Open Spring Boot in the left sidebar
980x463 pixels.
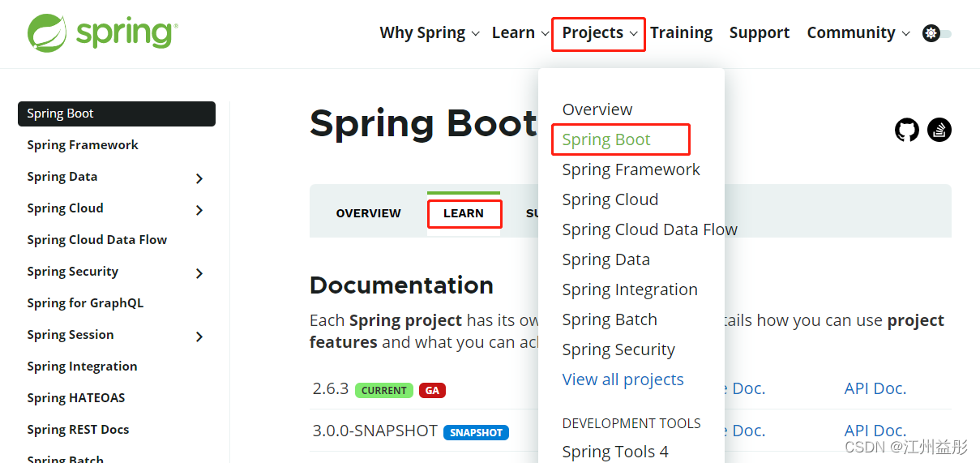click(x=117, y=114)
